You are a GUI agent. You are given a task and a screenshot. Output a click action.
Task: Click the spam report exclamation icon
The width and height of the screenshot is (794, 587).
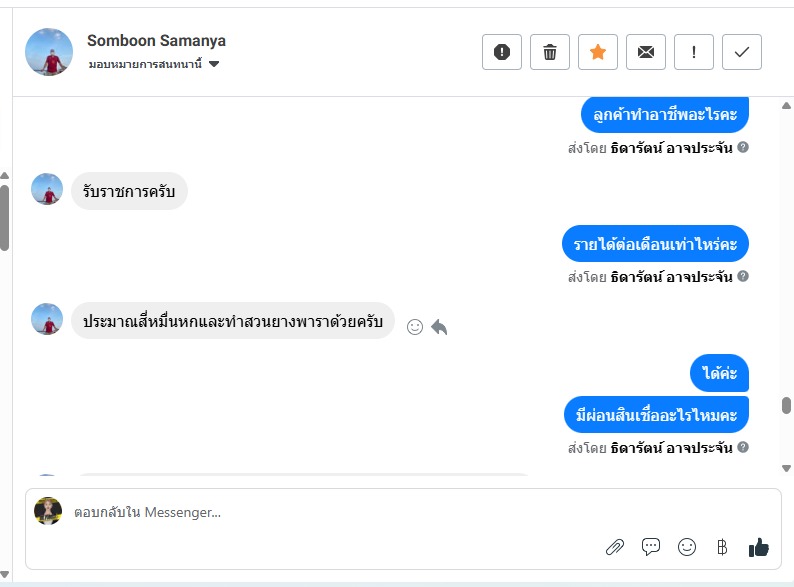coord(502,52)
